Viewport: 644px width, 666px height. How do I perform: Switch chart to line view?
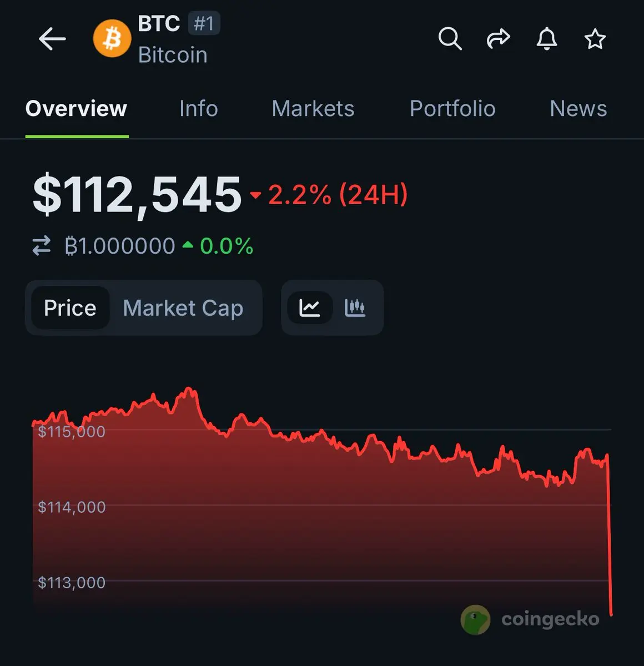coord(309,307)
